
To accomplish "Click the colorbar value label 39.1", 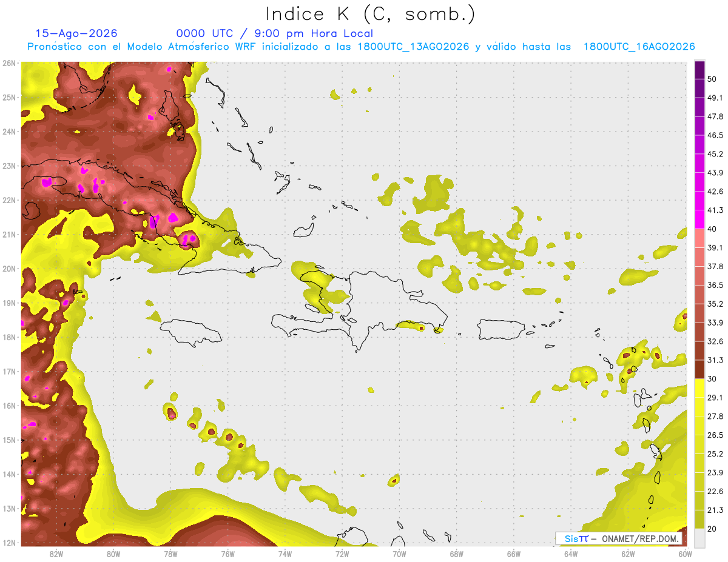I will (715, 247).
